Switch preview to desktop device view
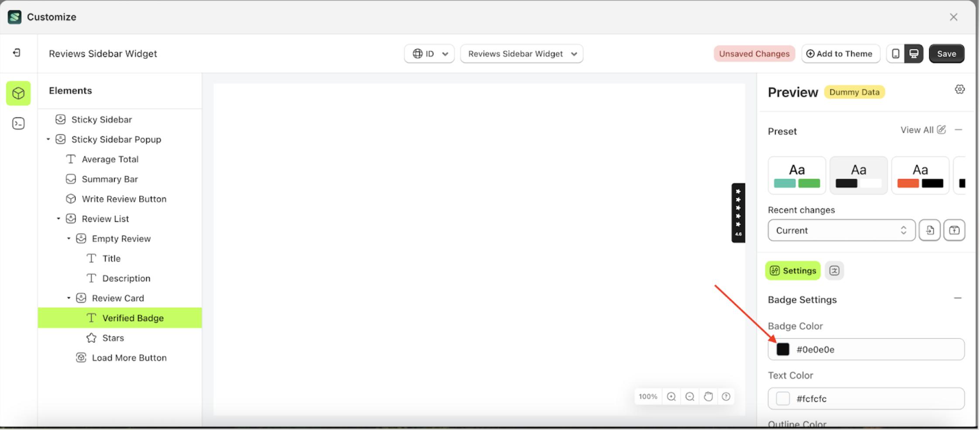 point(914,53)
